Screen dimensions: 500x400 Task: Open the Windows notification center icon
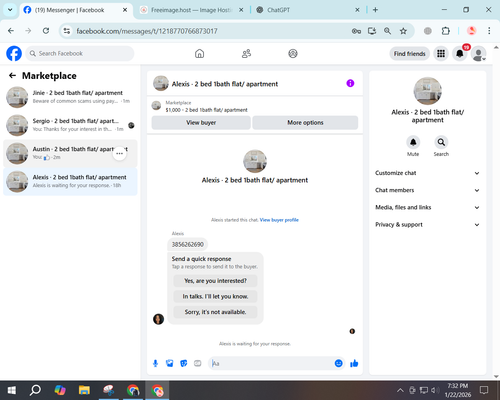[x=484, y=390]
